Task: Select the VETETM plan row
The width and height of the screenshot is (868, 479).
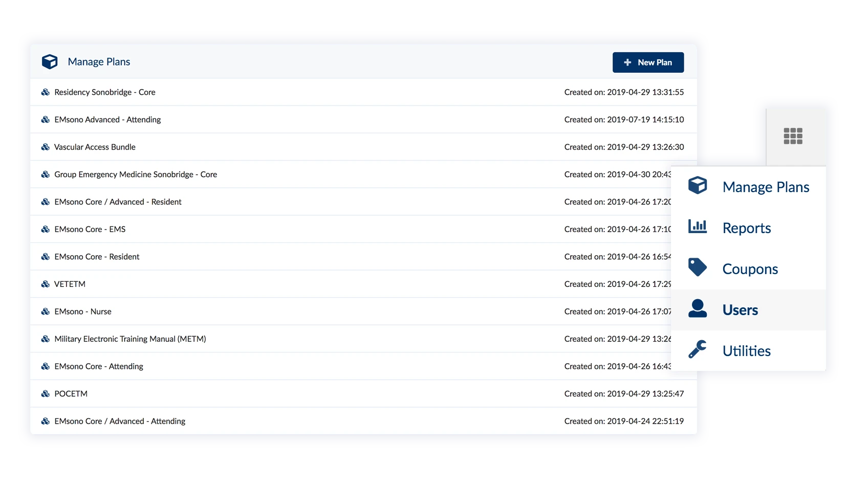Action: tap(70, 284)
